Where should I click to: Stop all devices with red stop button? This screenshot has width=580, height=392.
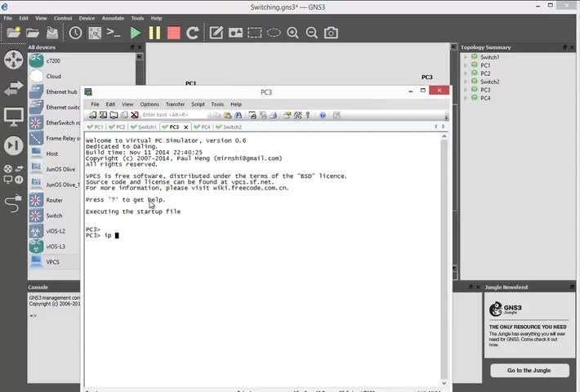pos(173,33)
